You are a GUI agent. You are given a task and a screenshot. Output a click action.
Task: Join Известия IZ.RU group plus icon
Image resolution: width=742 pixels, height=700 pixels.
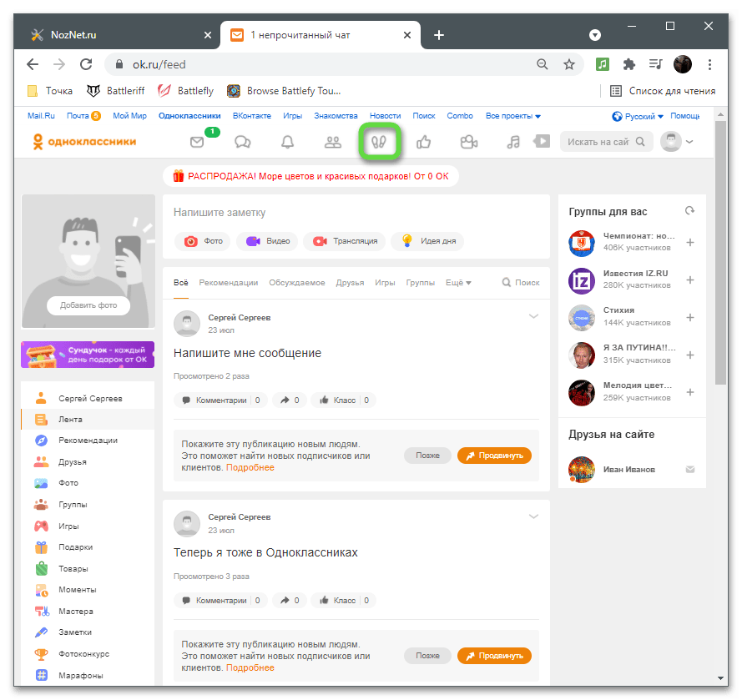[x=690, y=280]
